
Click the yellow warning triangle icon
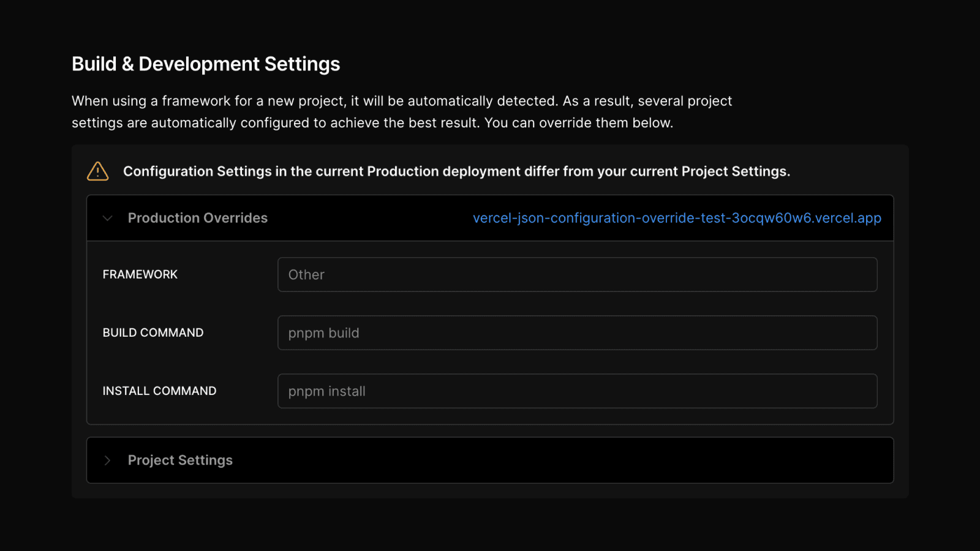pyautogui.click(x=97, y=171)
